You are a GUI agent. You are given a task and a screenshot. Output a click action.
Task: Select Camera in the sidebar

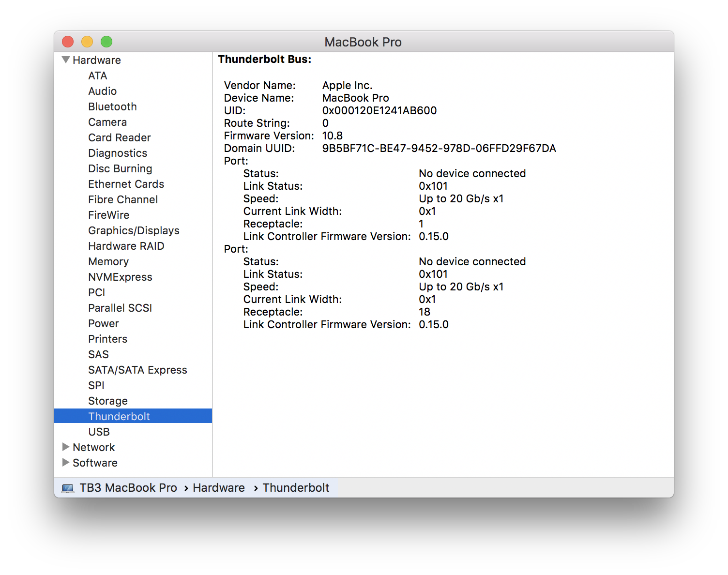click(107, 122)
